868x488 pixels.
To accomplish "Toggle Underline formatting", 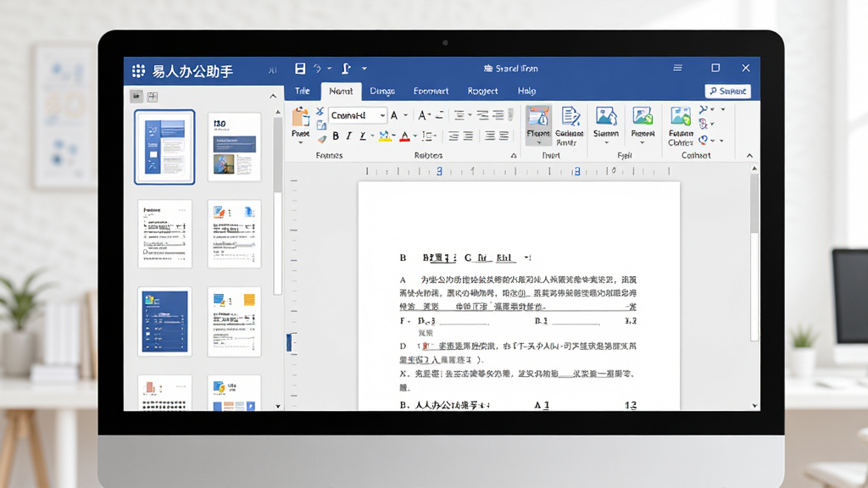I will pyautogui.click(x=363, y=136).
